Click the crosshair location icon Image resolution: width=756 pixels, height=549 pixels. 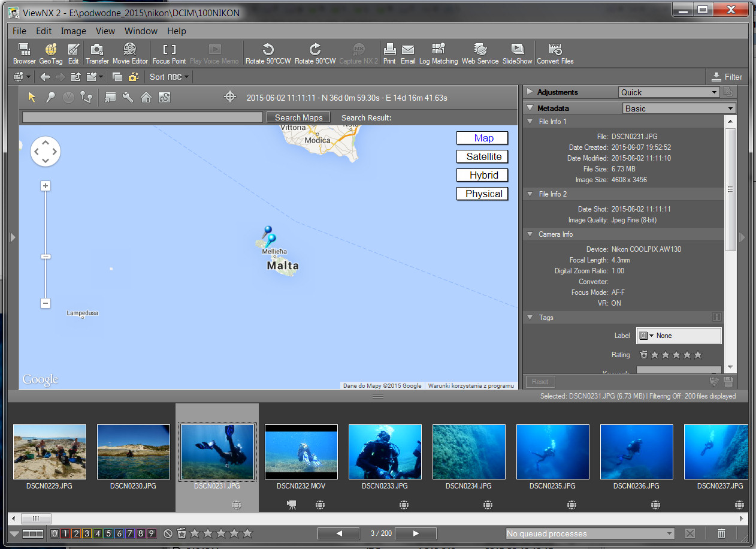point(230,96)
